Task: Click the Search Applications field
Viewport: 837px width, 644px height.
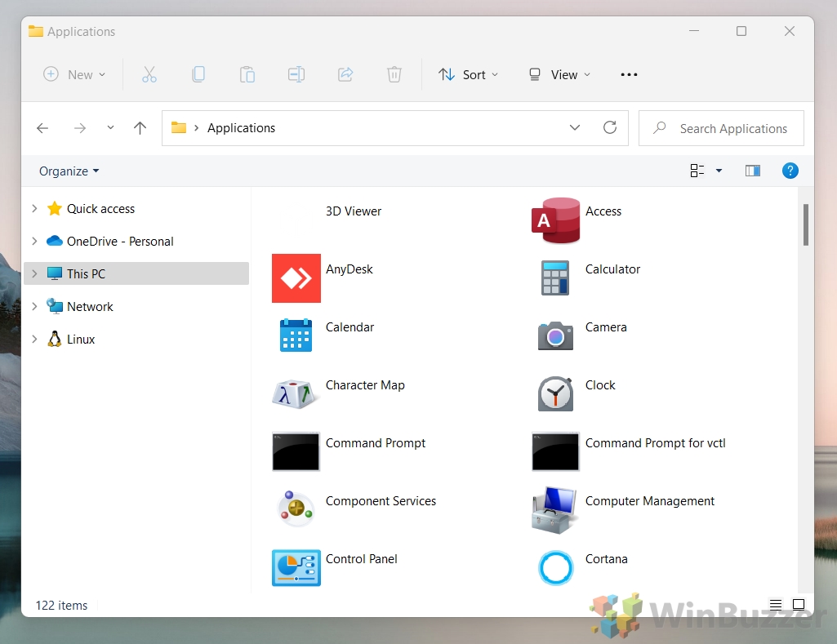Action: (x=732, y=129)
